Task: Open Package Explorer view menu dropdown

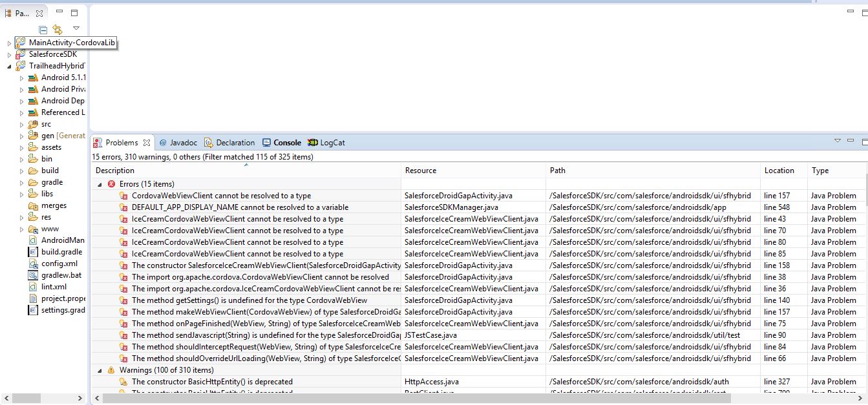Action: [x=76, y=28]
